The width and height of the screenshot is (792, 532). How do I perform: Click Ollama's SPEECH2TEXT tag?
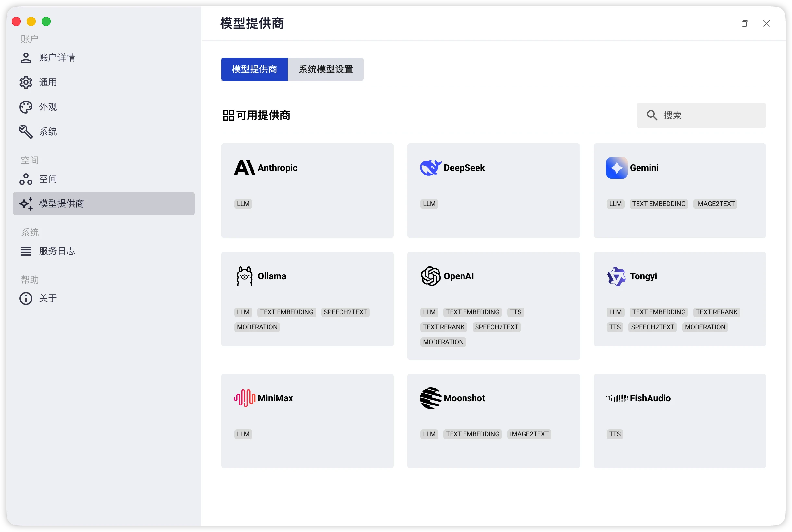[345, 312]
